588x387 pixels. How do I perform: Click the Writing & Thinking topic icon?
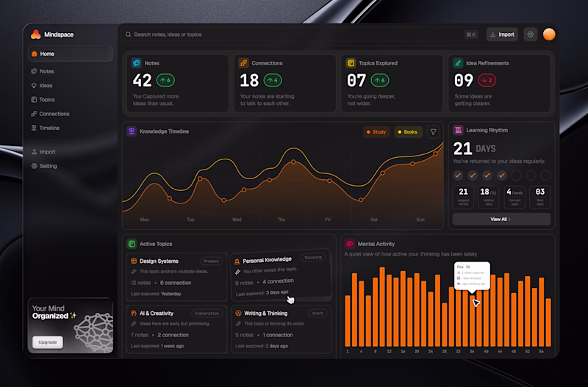coord(238,313)
